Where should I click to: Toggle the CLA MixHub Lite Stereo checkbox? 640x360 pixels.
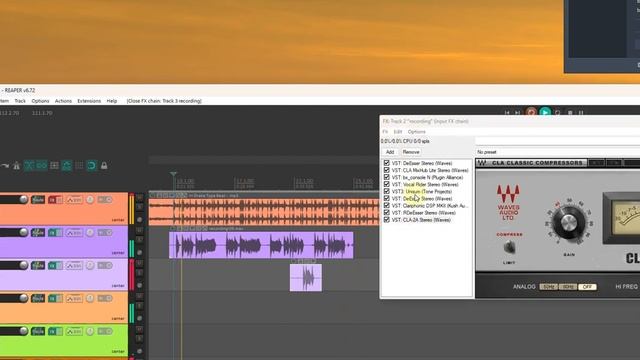pyautogui.click(x=386, y=170)
